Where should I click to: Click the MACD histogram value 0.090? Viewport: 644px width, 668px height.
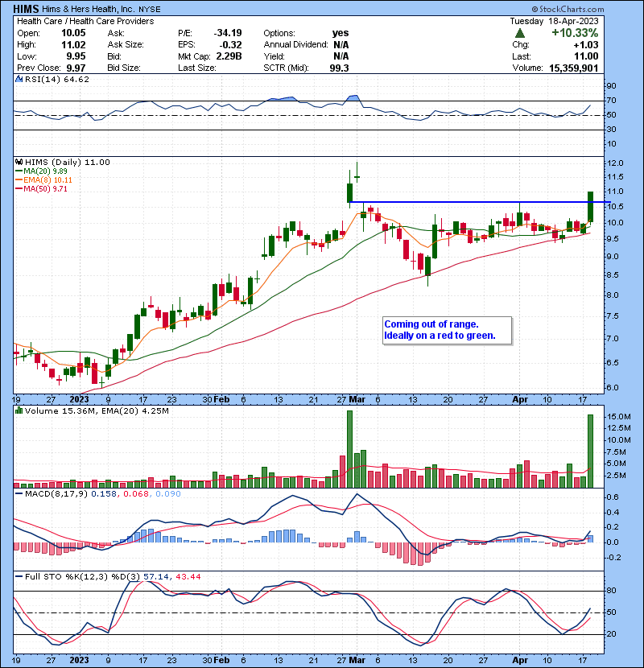[168, 494]
